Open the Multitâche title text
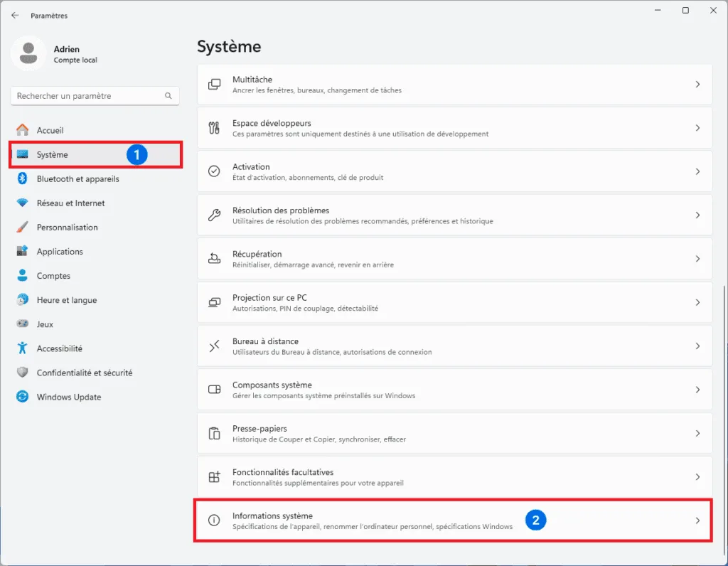This screenshot has height=566, width=728. coord(252,80)
